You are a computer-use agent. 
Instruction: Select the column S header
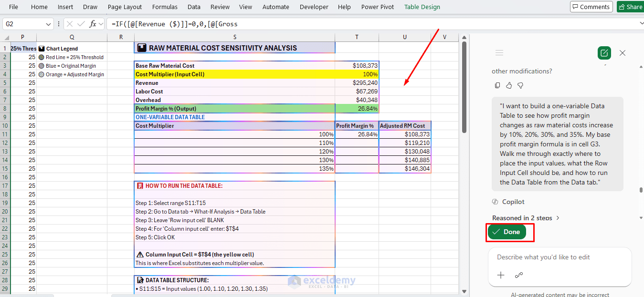(x=235, y=37)
